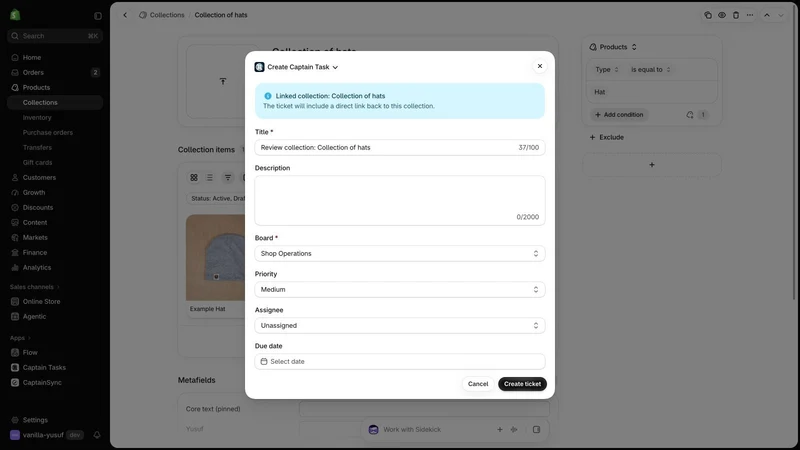This screenshot has width=800, height=450.
Task: Click the Growth icon in sidebar
Action: coord(15,192)
